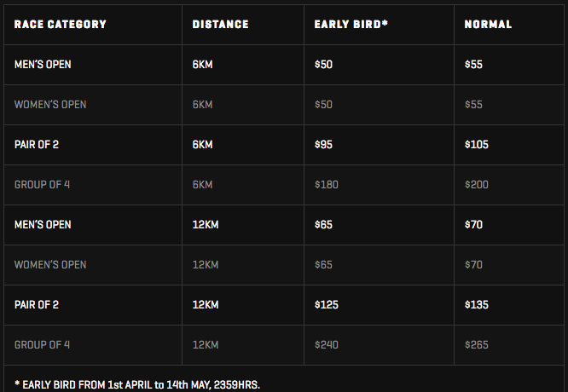Click the $135 normal price
The image size is (568, 392).
tap(477, 305)
